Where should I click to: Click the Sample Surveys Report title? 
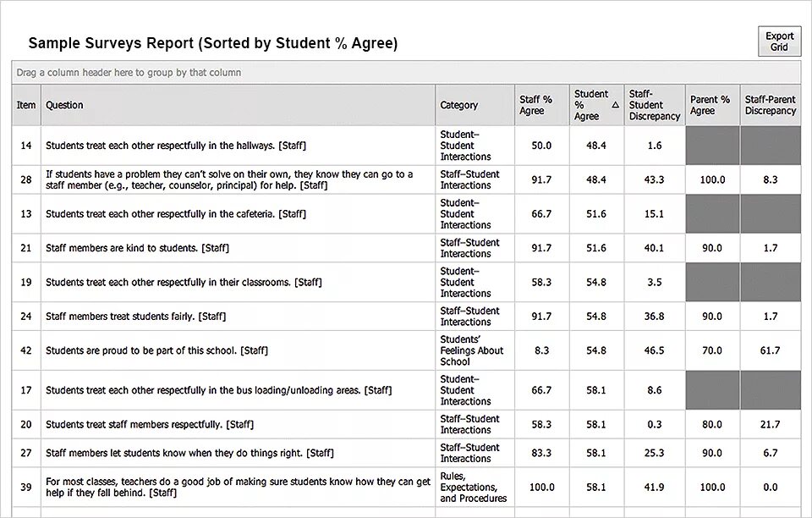coord(213,43)
